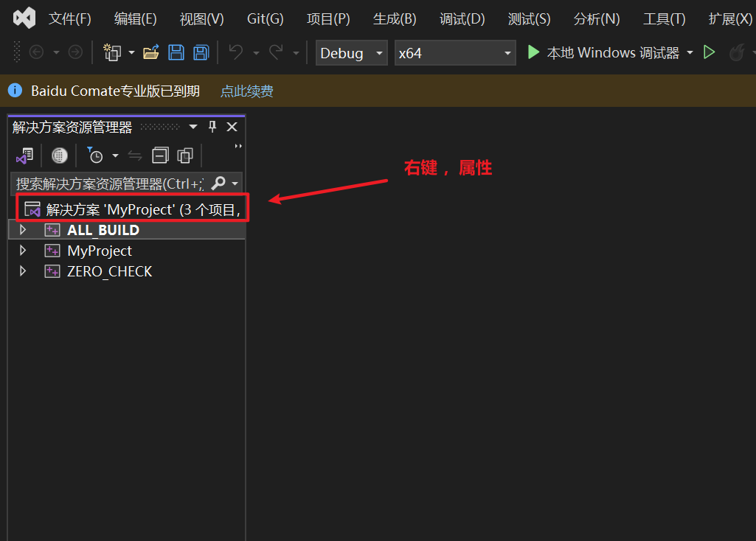
Task: Click the Baidu Comate info icon
Action: [15, 90]
